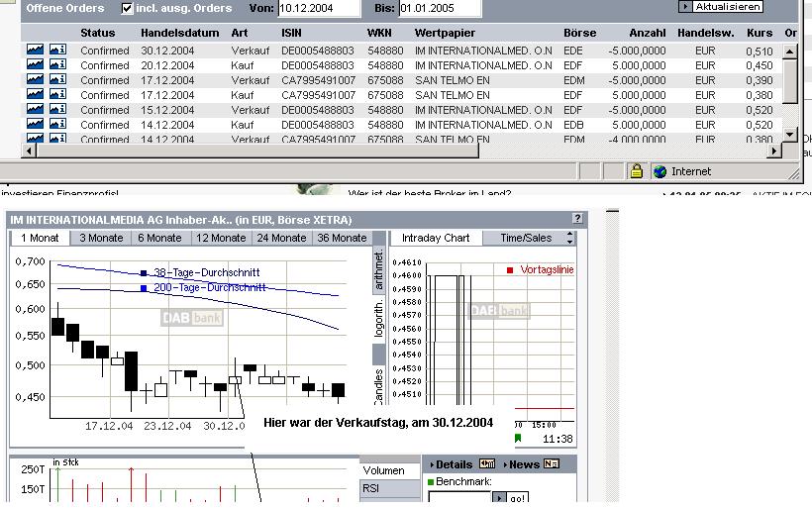Open the Intraday Chart tab
The image size is (812, 509).
coord(436,238)
